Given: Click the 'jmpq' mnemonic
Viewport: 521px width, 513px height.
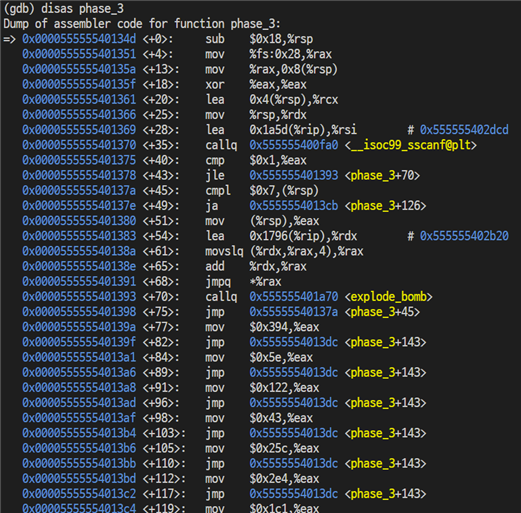Looking at the screenshot, I should (x=218, y=281).
